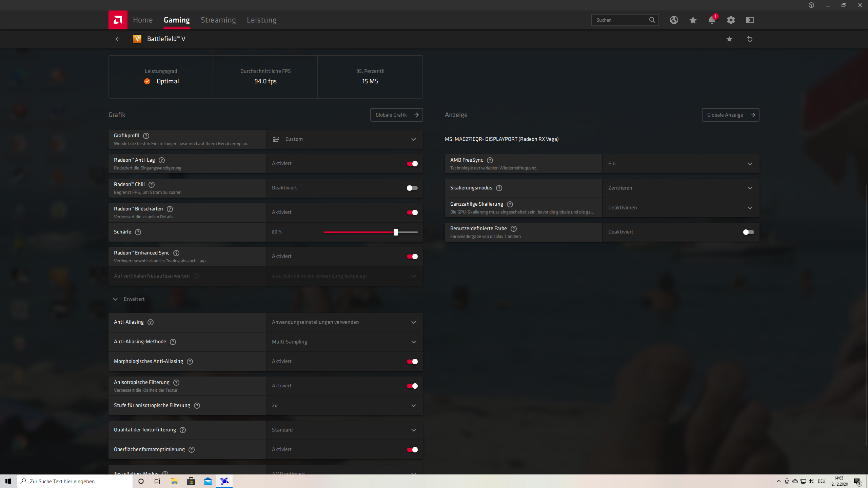Open the web browser globe icon

[674, 20]
